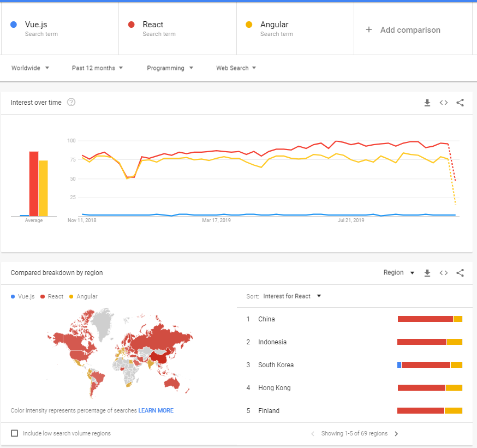The width and height of the screenshot is (477, 448).
Task: Select China in the region list
Action: [x=266, y=319]
